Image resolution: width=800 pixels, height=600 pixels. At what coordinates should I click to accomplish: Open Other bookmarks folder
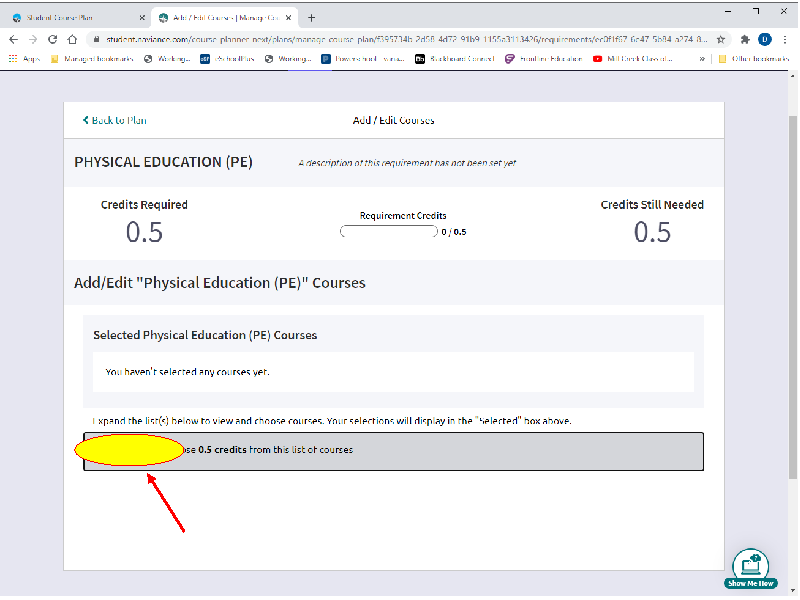[754, 59]
